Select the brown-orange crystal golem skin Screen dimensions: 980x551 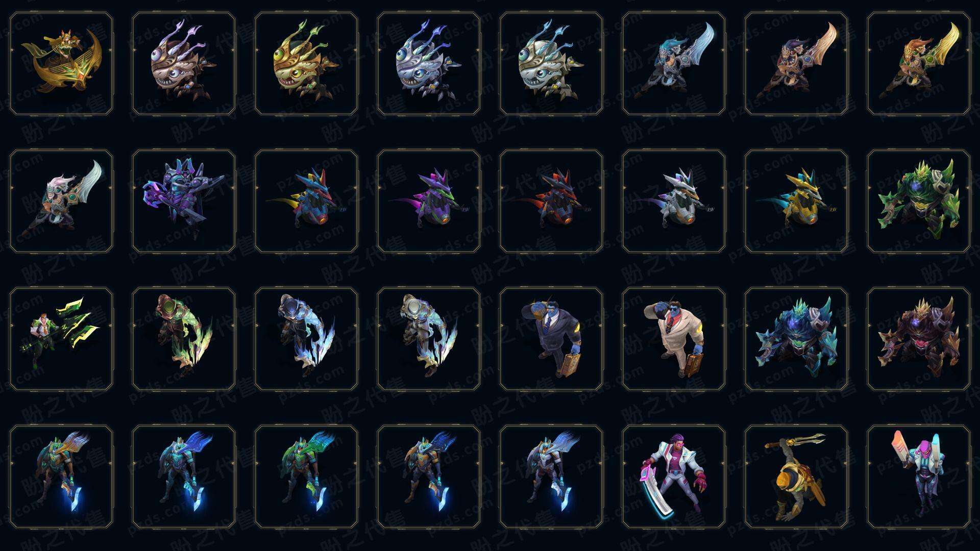click(x=919, y=339)
